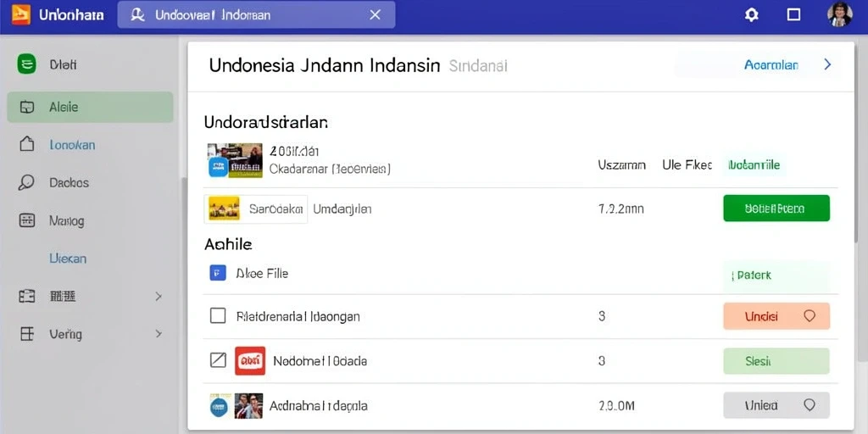Click the Slesii status button
Image resolution: width=868 pixels, height=434 pixels.
click(776, 361)
